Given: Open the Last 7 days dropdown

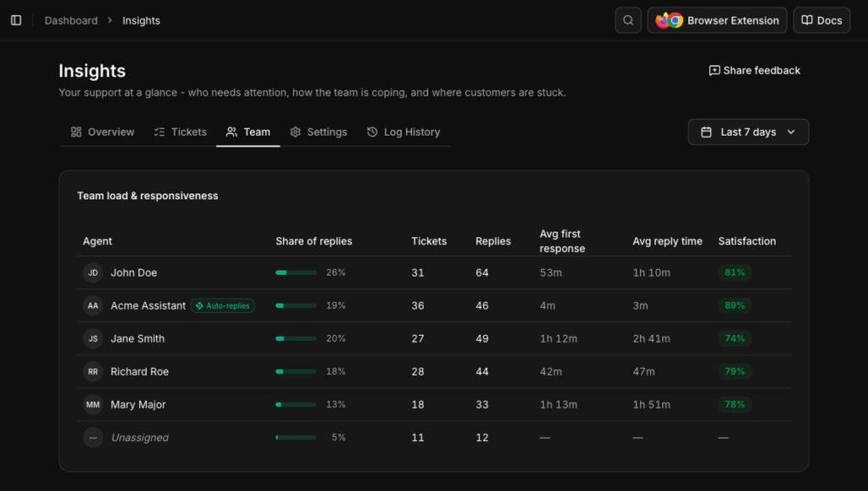Looking at the screenshot, I should [748, 131].
